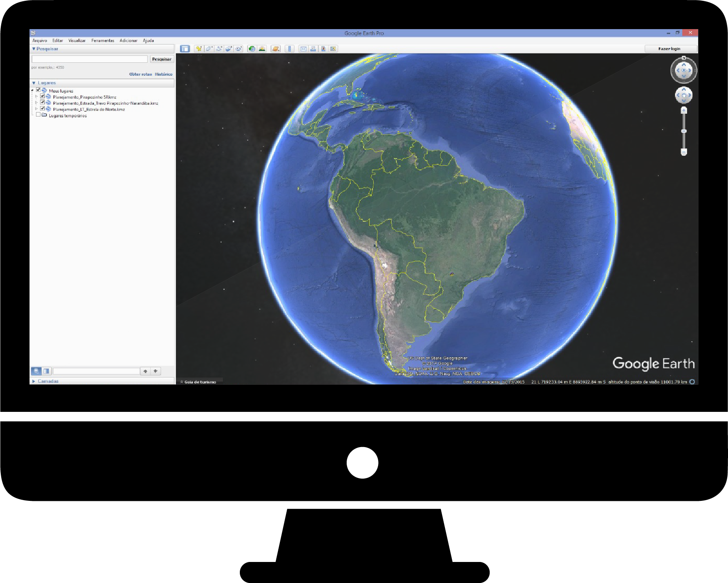
Task: Select the Ruler measuring tool
Action: (x=290, y=49)
